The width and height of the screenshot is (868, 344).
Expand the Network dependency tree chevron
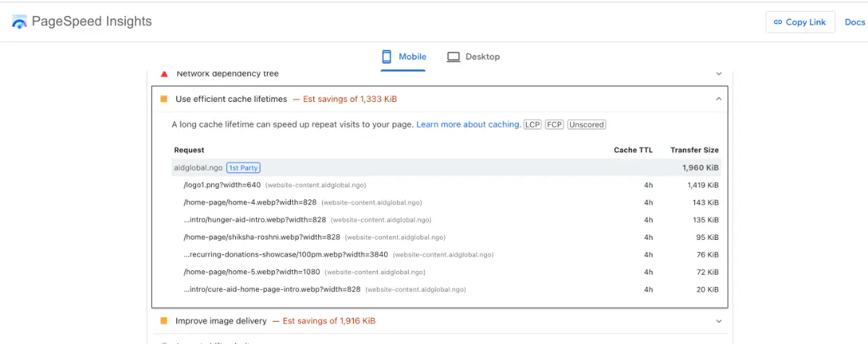[718, 74]
